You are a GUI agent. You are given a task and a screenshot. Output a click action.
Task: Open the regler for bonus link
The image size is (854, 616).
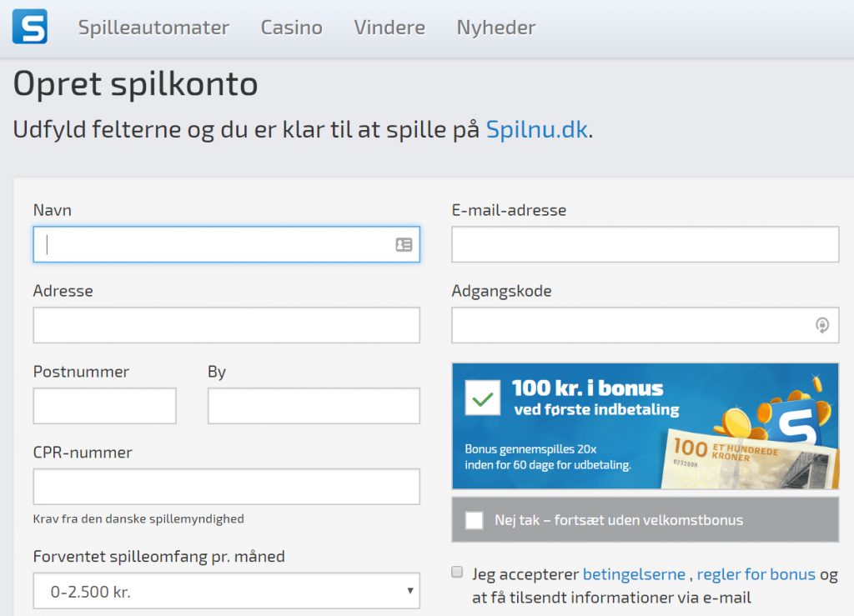click(x=756, y=574)
